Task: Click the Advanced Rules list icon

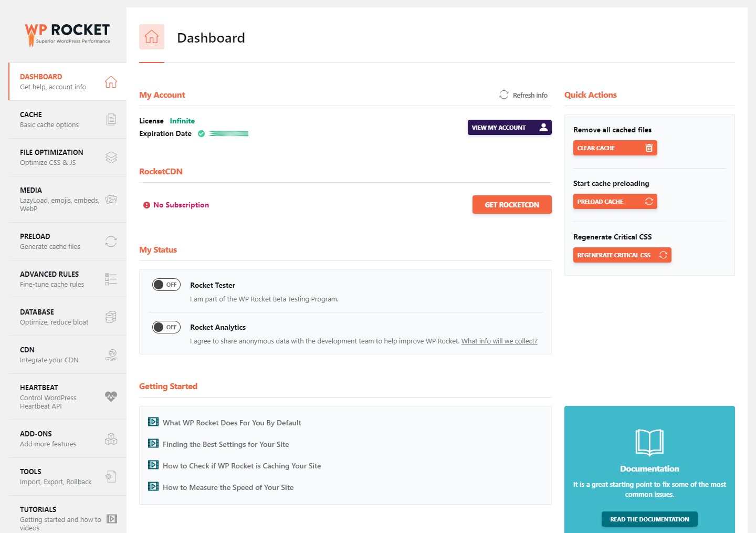Action: pos(111,279)
